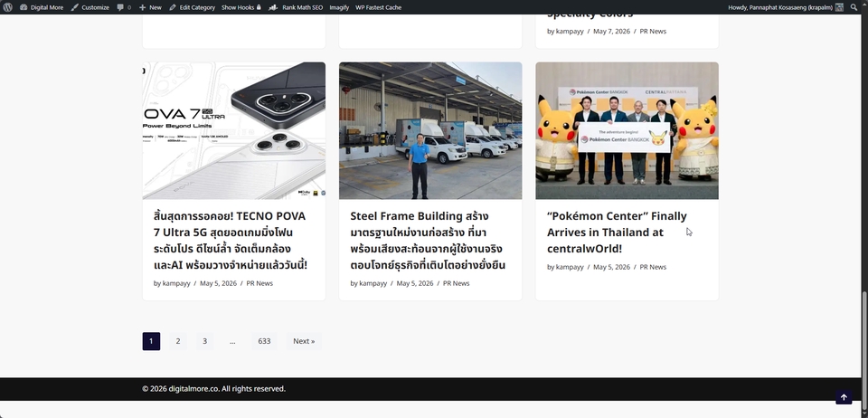868x418 pixels.
Task: Jump to last page 633
Action: (x=264, y=341)
